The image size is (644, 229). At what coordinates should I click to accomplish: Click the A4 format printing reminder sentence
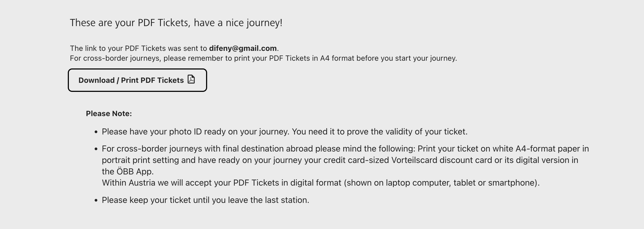(264, 58)
